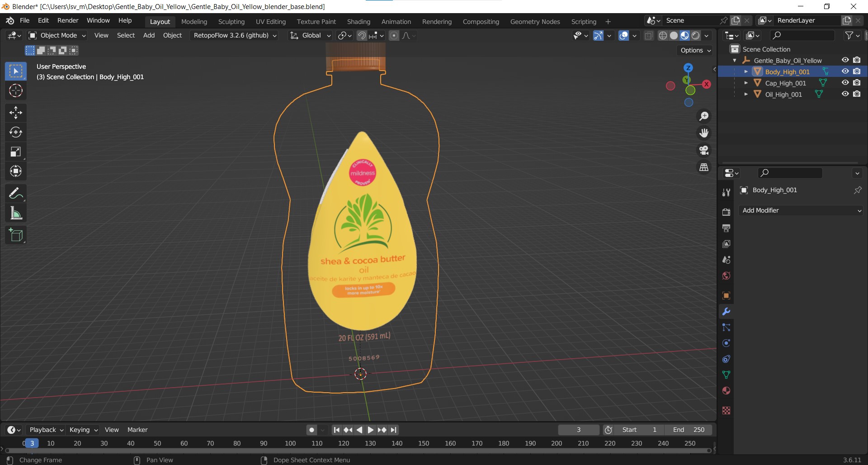Open the Playback dropdown in timeline
The image size is (868, 465).
point(46,430)
